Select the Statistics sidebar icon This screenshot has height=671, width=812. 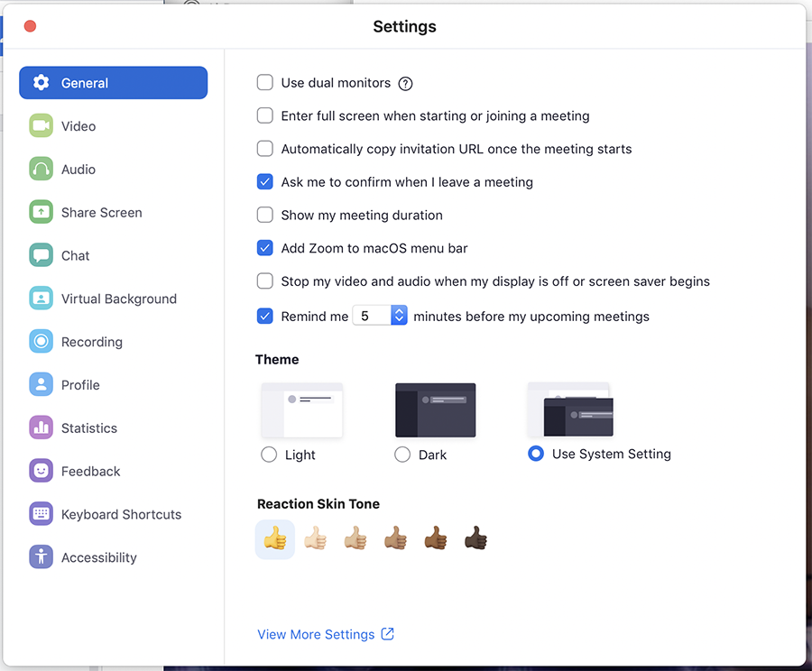click(41, 427)
